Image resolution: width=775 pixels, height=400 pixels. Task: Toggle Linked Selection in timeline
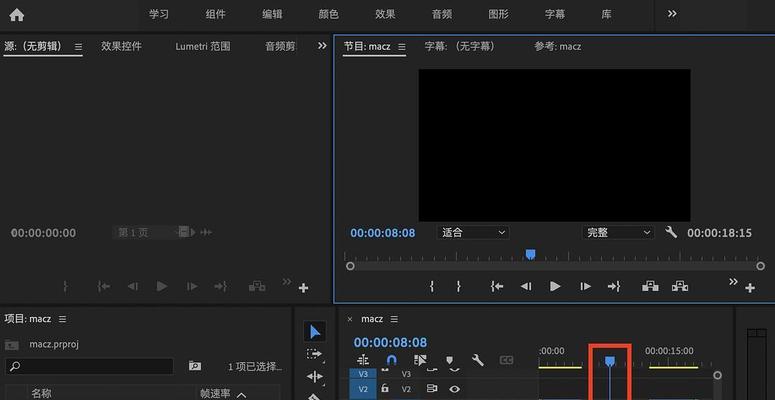tap(420, 360)
